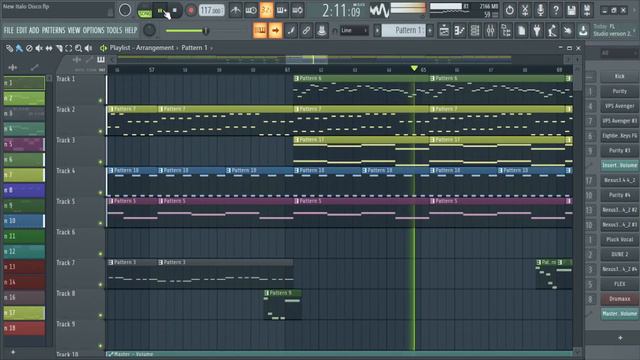
Task: Open the Browser view icon
Action: pyautogui.click(x=506, y=31)
